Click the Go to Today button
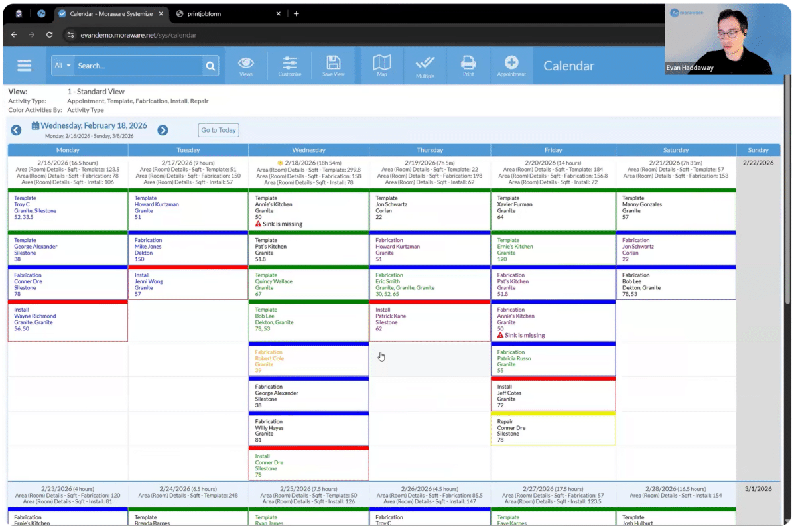 coord(218,130)
